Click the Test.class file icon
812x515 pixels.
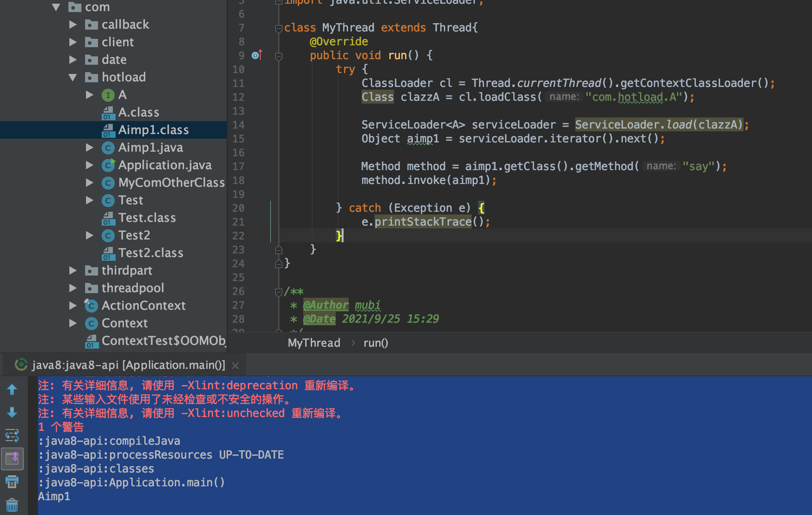coord(108,218)
